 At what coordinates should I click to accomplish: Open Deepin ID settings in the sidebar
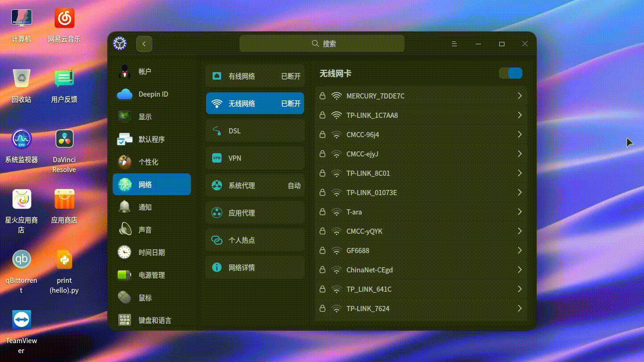(152, 94)
